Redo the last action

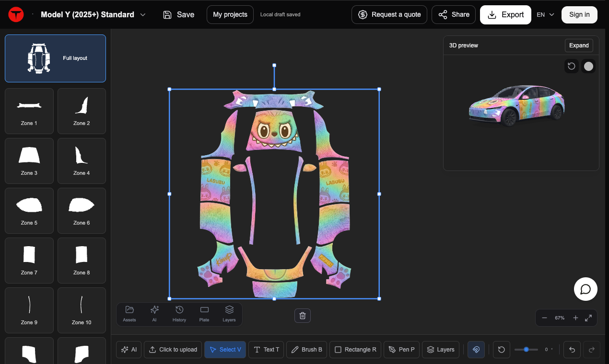[x=591, y=350]
